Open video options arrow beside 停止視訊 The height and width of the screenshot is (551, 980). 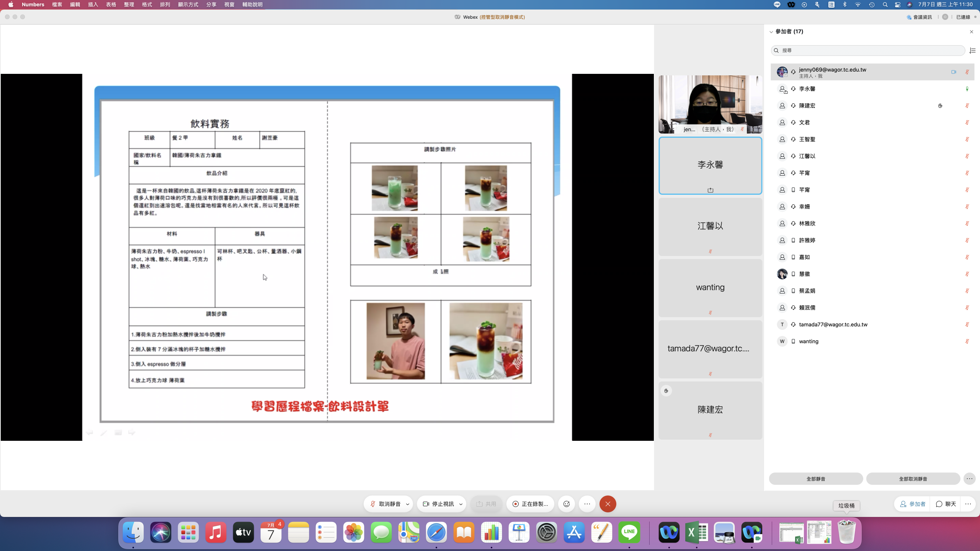[x=461, y=504]
